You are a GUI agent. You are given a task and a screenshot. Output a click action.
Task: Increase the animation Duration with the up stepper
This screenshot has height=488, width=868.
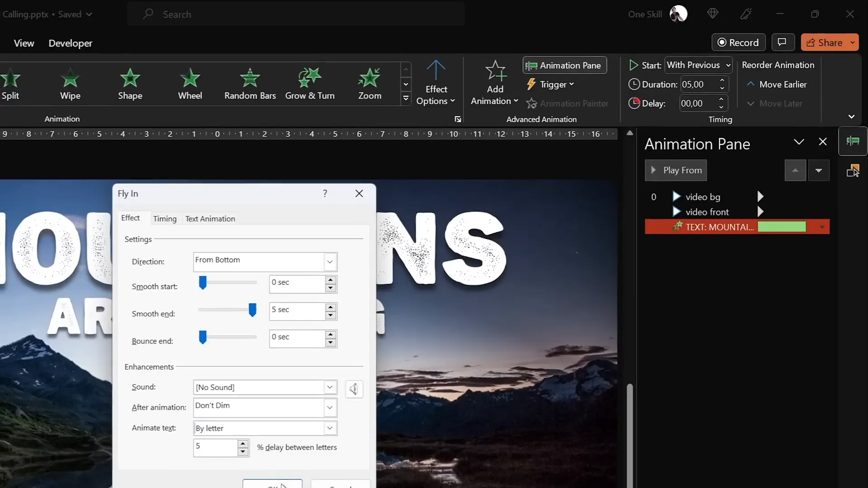[x=722, y=80]
